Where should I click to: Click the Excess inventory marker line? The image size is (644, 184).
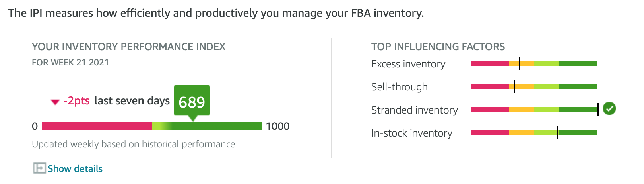pyautogui.click(x=520, y=63)
